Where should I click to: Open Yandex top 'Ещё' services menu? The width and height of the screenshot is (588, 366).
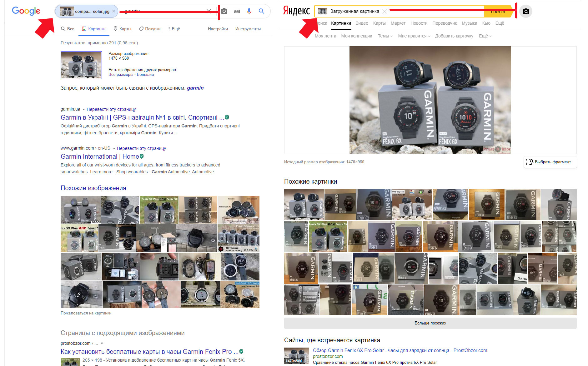click(x=500, y=23)
